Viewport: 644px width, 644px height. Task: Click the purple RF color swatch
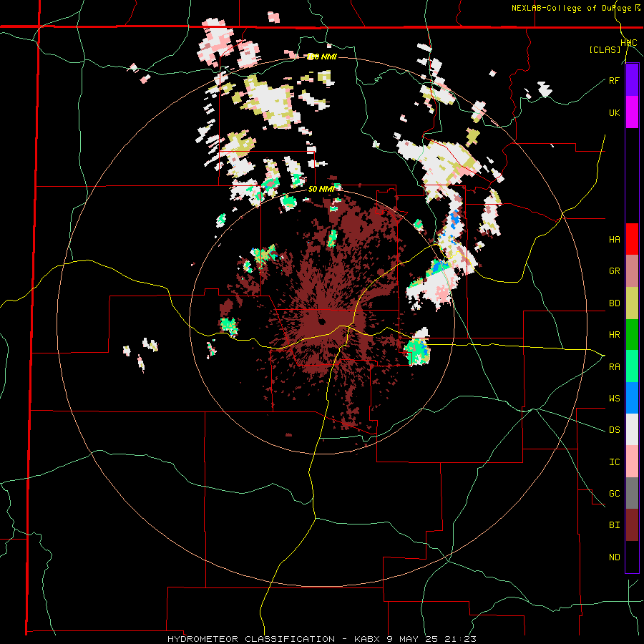point(632,80)
